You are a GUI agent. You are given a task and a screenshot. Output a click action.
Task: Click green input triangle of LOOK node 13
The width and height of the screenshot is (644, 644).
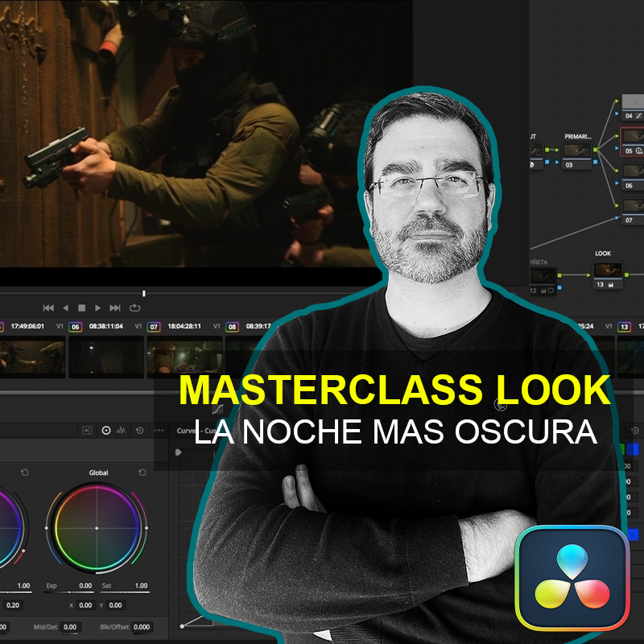coord(588,275)
